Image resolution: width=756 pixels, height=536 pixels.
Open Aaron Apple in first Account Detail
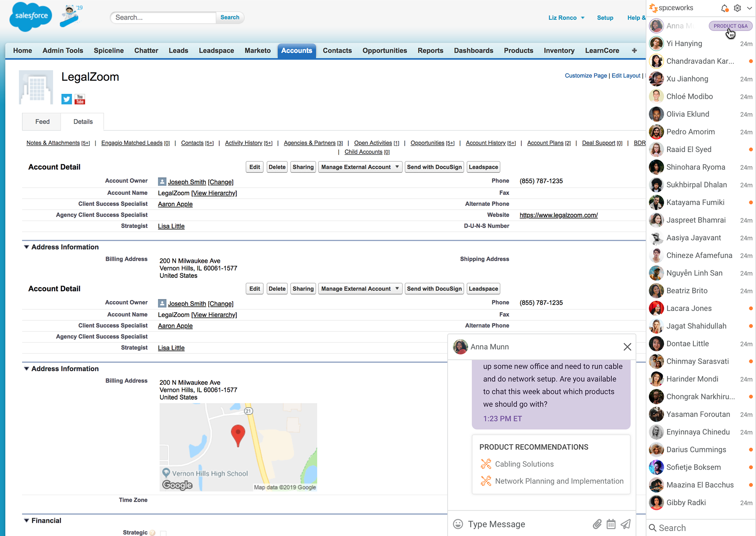tap(175, 204)
